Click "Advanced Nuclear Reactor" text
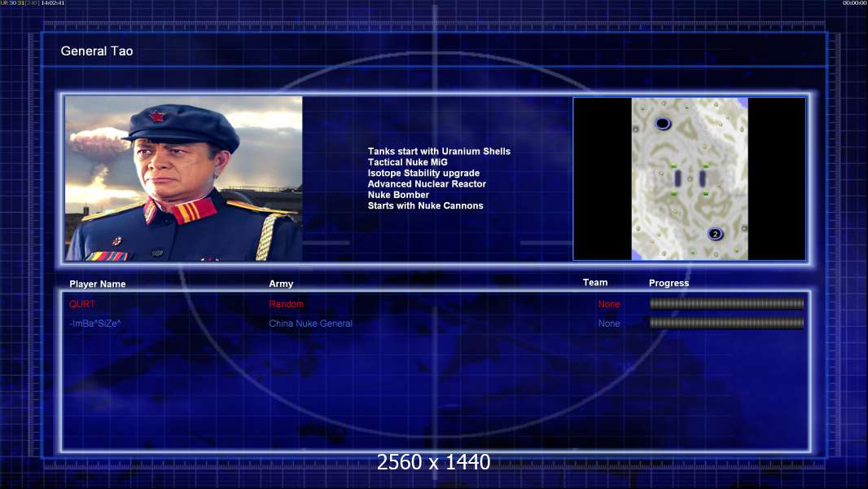The height and width of the screenshot is (489, 868). click(x=427, y=184)
